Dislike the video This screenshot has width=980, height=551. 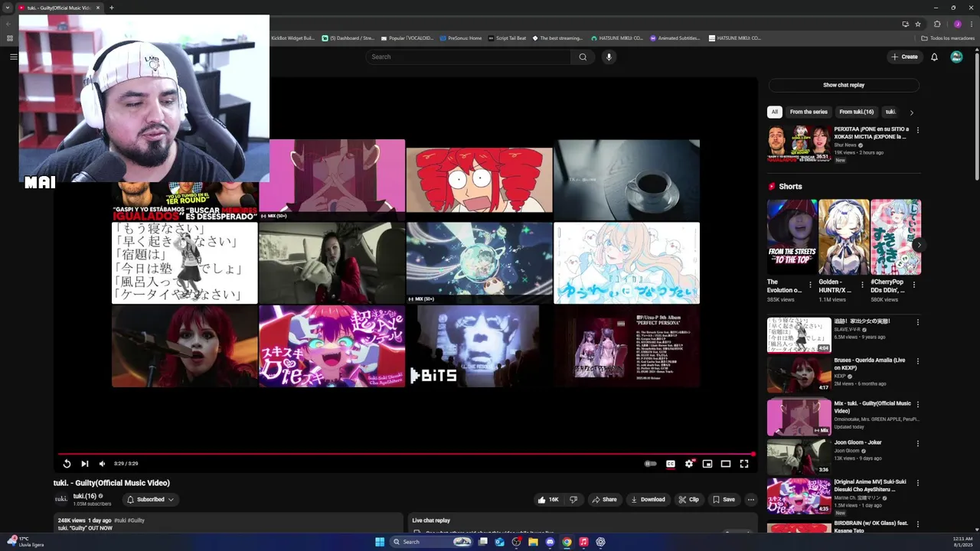573,500
